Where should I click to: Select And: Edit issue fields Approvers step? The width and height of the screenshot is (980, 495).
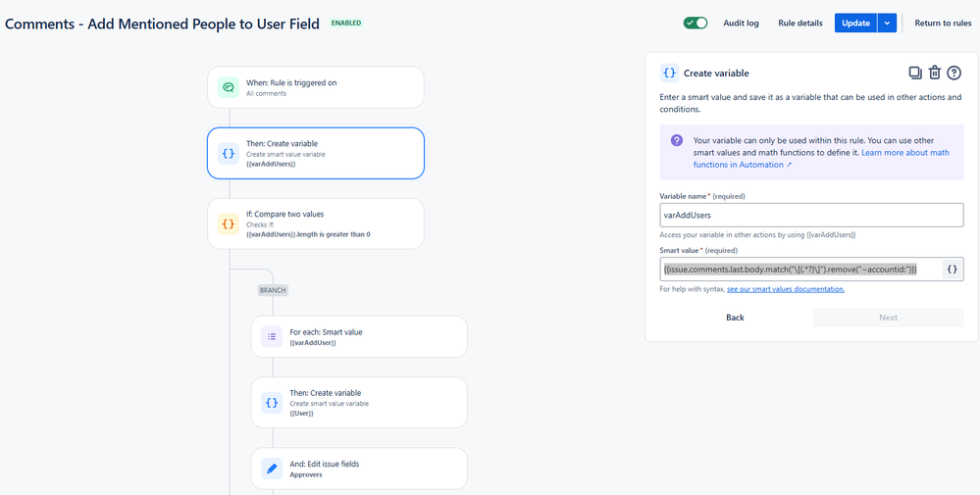(x=359, y=469)
